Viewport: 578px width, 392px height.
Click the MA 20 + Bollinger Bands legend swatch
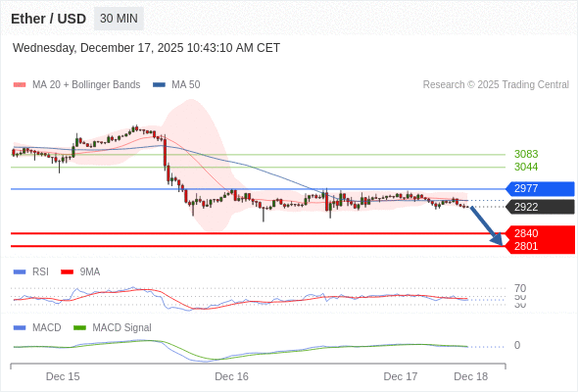coord(20,85)
